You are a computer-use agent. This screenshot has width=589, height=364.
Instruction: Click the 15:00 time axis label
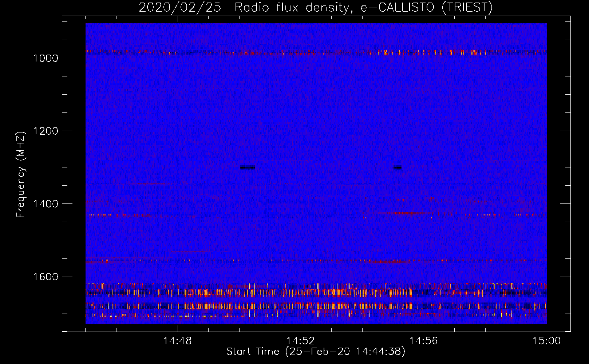click(547, 341)
